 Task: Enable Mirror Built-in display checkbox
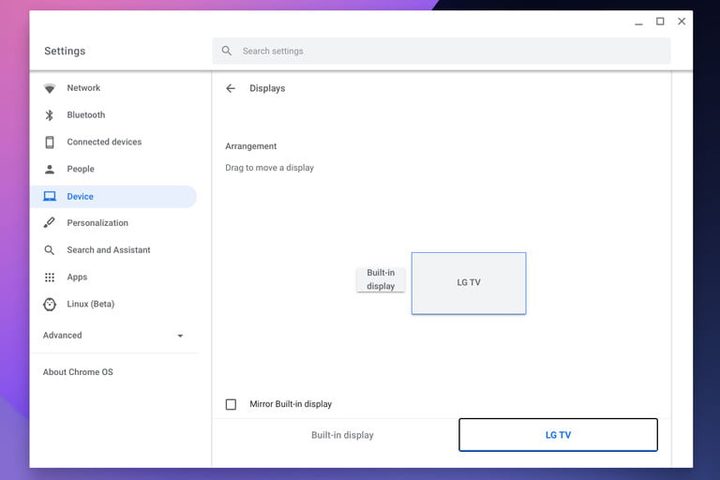pos(231,404)
